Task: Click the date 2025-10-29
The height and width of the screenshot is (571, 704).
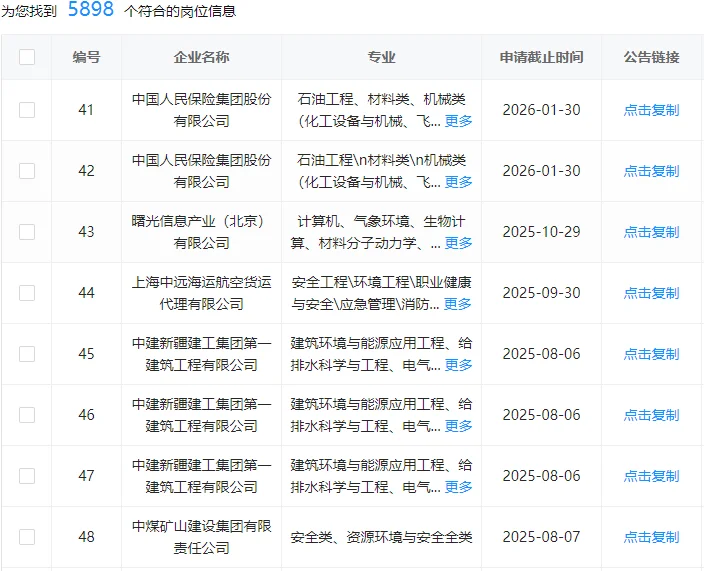Action: click(x=541, y=232)
